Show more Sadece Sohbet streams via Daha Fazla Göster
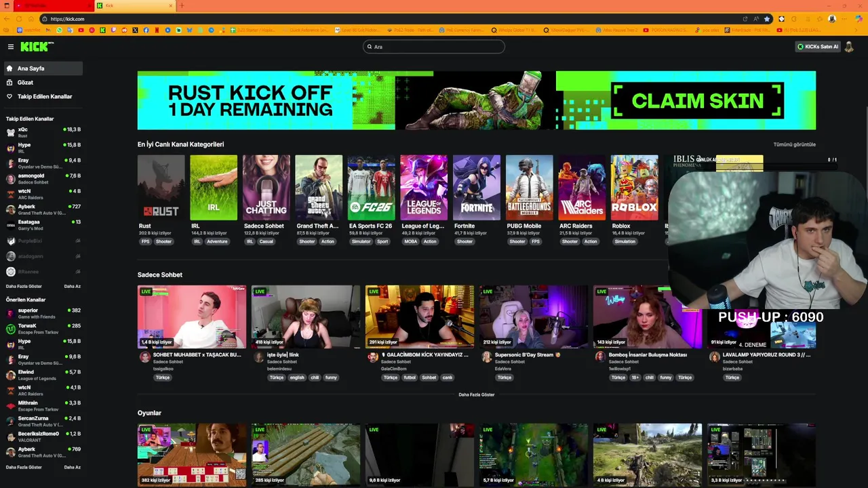This screenshot has height=488, width=868. coord(476,394)
